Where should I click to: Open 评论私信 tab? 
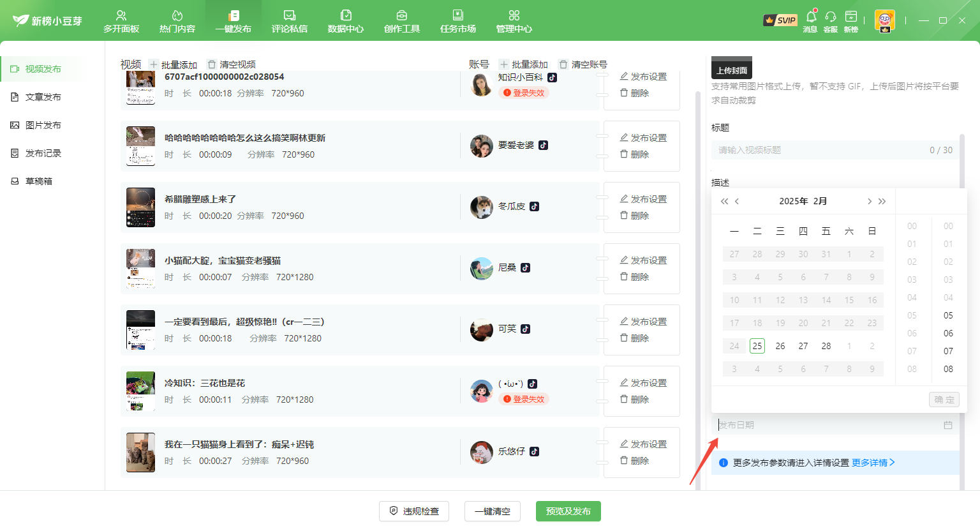point(290,21)
